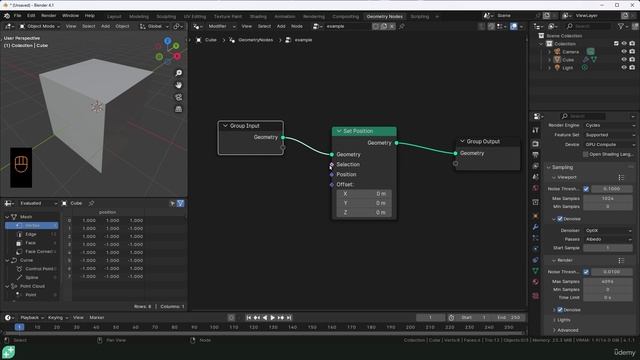Collapse Set Position node chevron
This screenshot has height=360, width=640.
point(339,131)
